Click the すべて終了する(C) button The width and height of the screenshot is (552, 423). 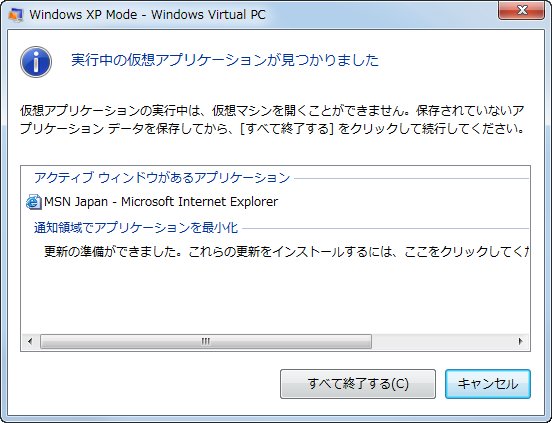(358, 384)
